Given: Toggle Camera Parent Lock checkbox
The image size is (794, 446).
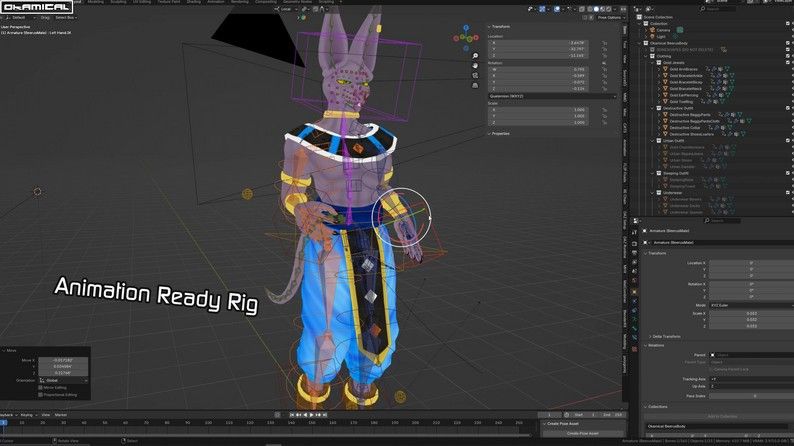Looking at the screenshot, I should (x=712, y=369).
